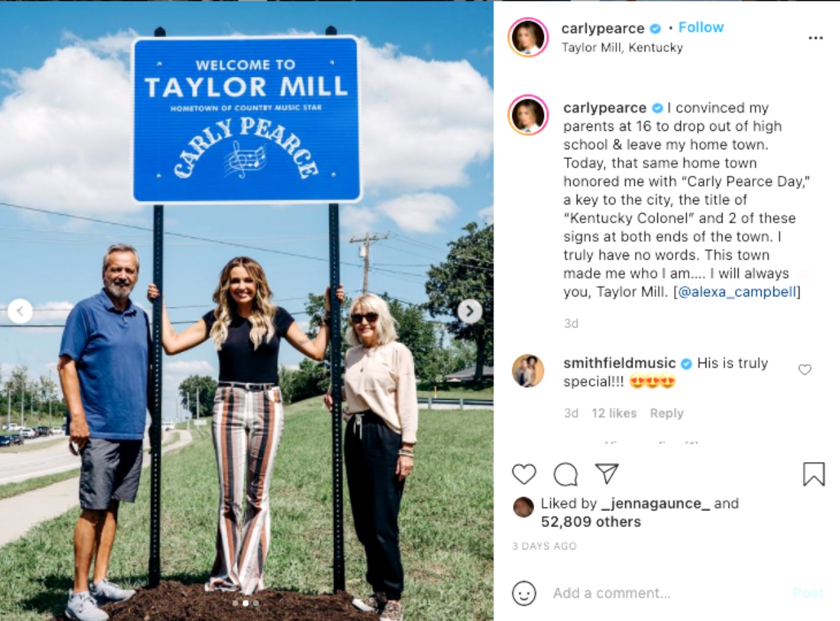Select carousel pagination dots below photo
Screen dimensions: 840x621
(245, 602)
